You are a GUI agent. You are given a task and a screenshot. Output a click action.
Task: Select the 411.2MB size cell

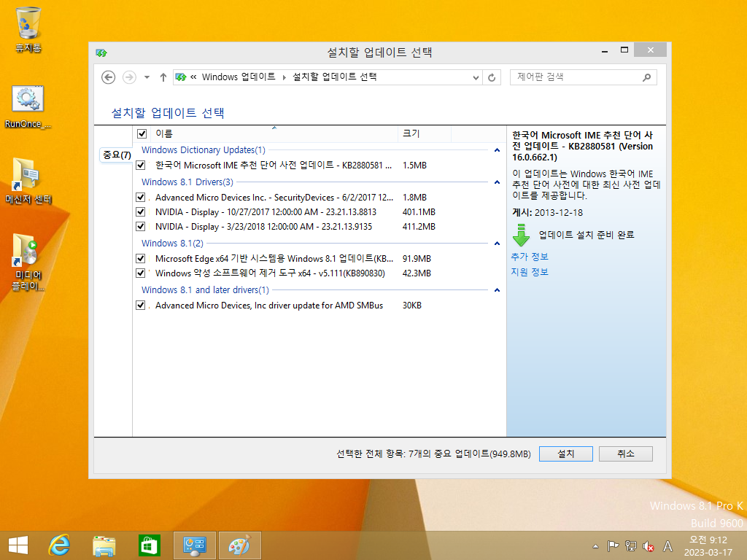pos(419,227)
